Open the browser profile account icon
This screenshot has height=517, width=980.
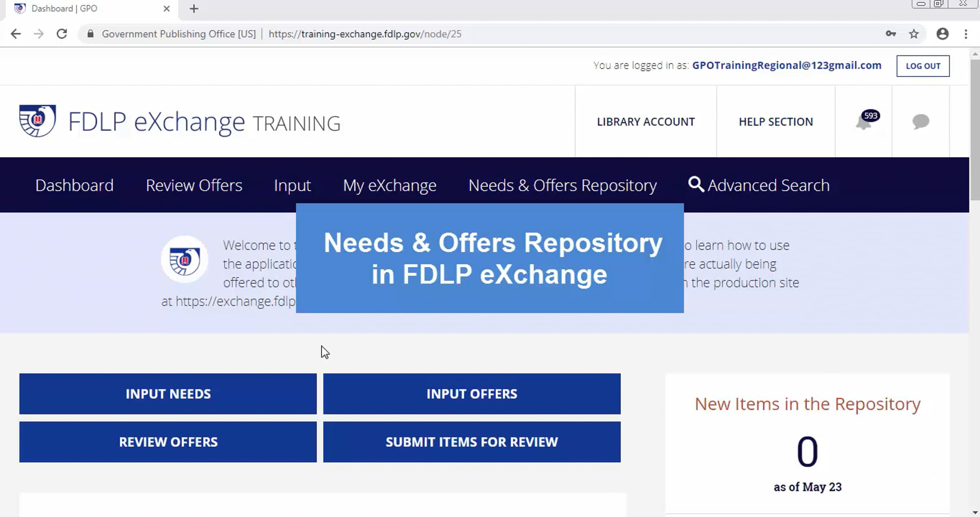[942, 34]
